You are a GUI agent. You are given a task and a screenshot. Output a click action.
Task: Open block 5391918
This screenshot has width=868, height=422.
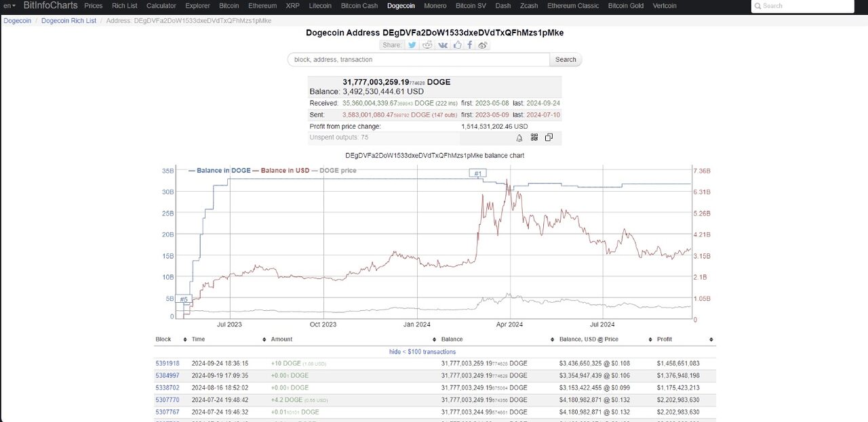pyautogui.click(x=167, y=364)
